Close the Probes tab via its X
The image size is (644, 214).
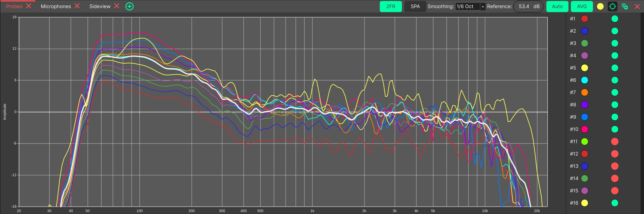29,6
